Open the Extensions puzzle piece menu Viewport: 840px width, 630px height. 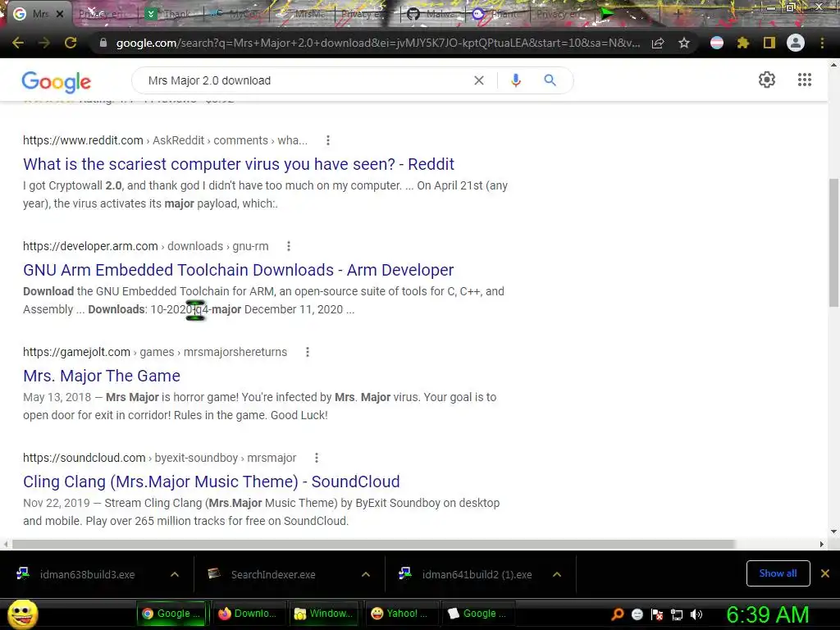point(742,43)
